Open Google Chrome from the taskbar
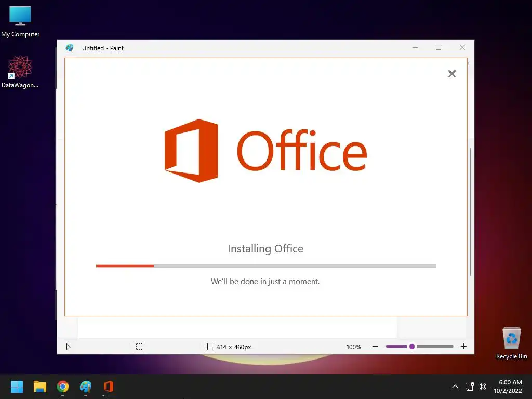Viewport: 532px width, 399px height. tap(63, 387)
